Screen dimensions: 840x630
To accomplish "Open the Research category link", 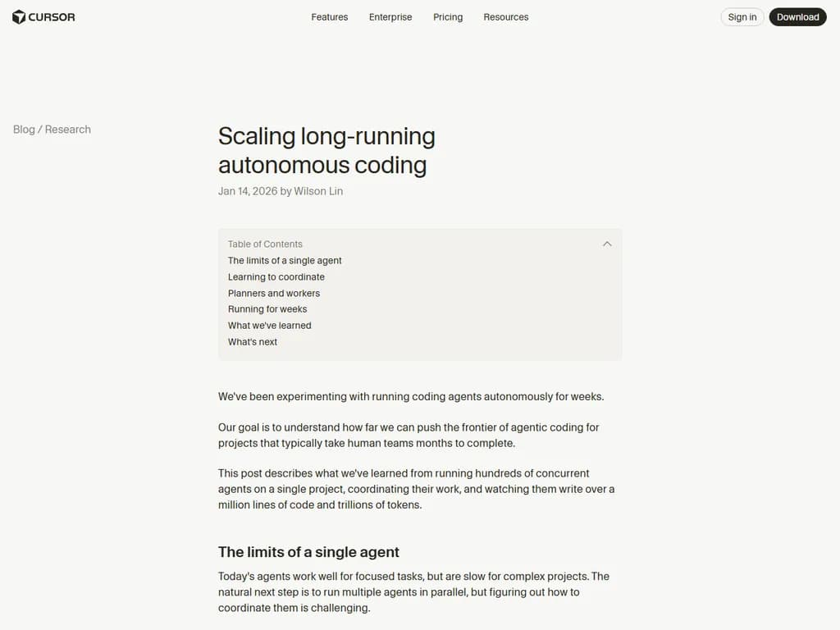I will (x=68, y=130).
